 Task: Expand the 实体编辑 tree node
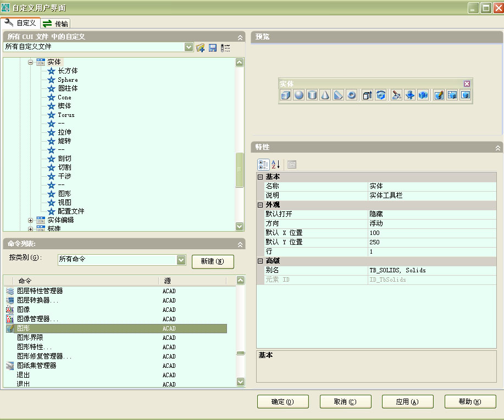tap(30, 220)
